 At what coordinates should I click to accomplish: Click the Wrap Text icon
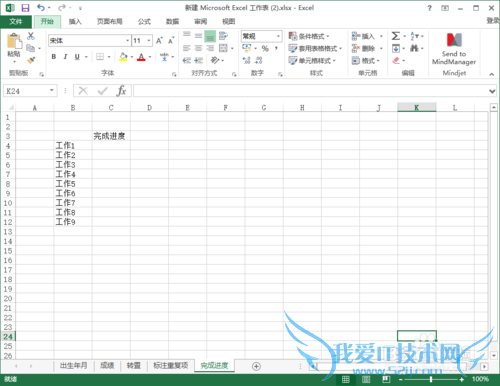pos(223,36)
